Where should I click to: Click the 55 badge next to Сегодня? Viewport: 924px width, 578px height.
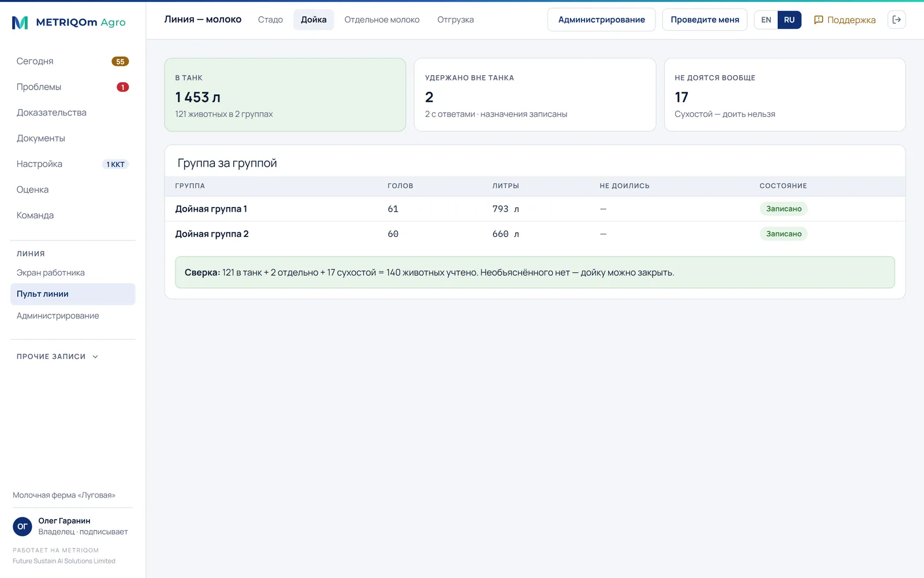120,61
